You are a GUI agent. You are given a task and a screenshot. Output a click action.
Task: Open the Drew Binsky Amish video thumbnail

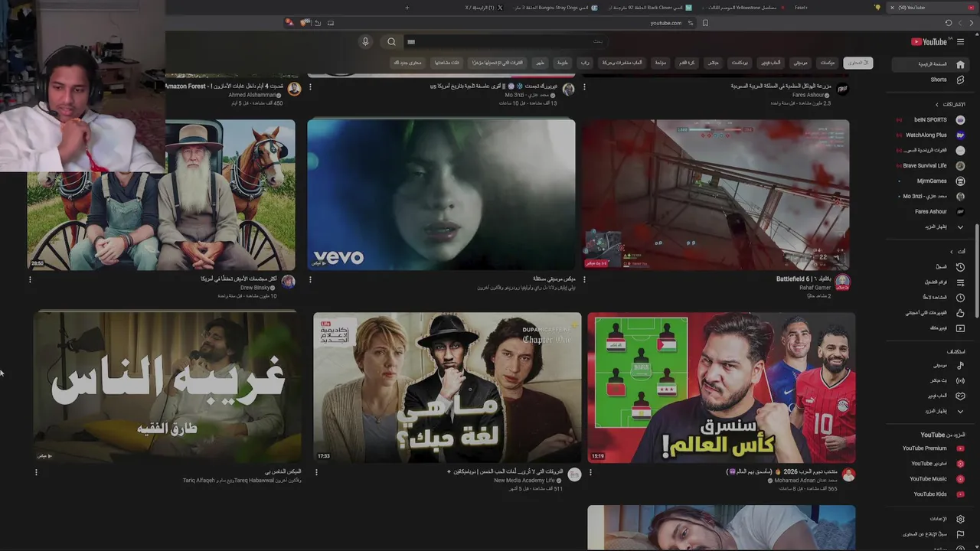(x=161, y=194)
